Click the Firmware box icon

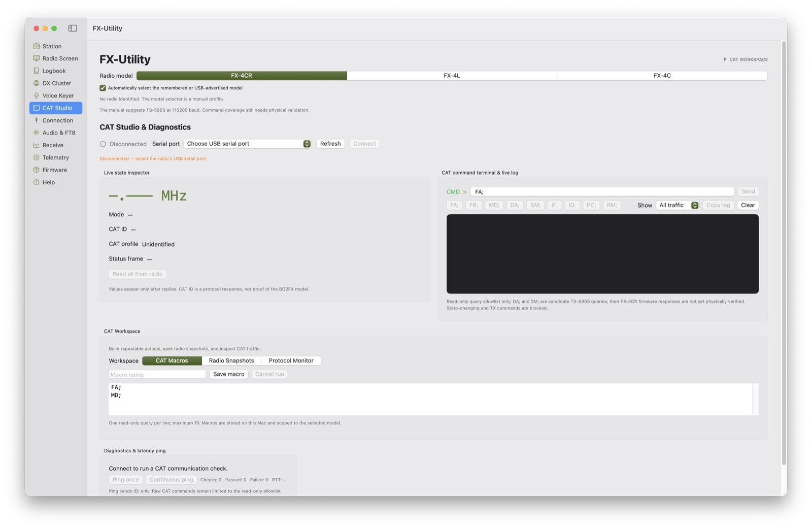36,170
